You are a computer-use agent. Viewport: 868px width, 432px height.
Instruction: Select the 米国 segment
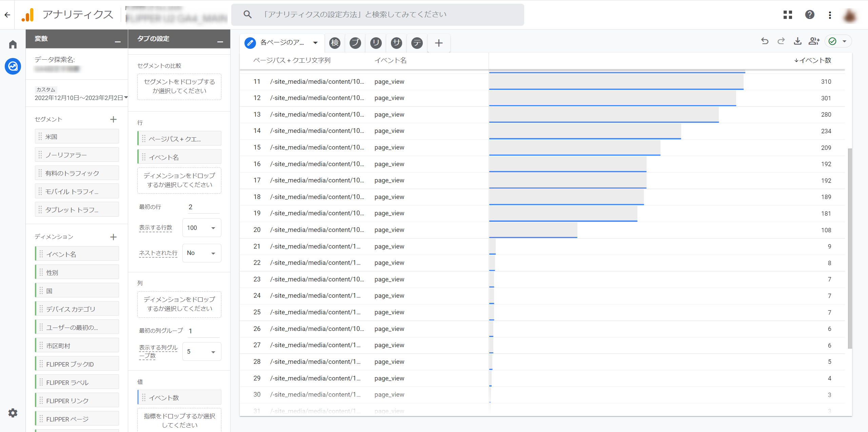point(77,137)
